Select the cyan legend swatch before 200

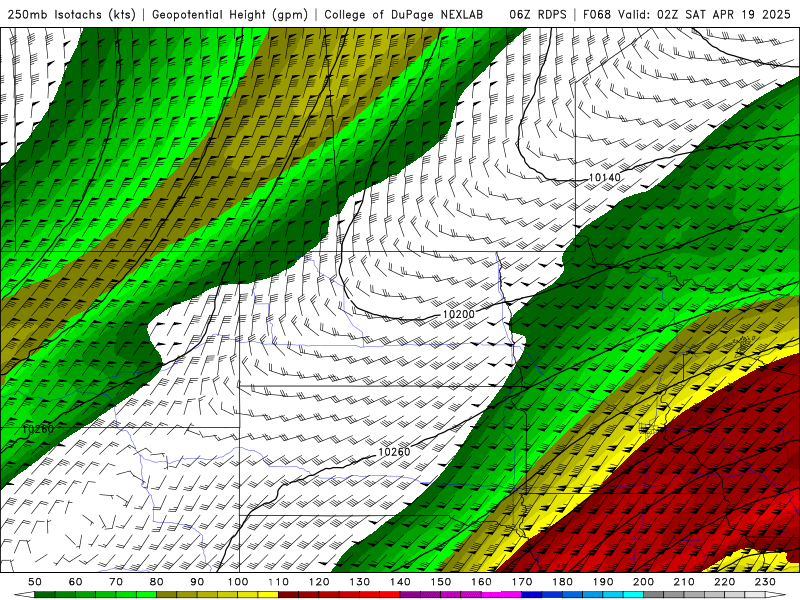pos(633,595)
